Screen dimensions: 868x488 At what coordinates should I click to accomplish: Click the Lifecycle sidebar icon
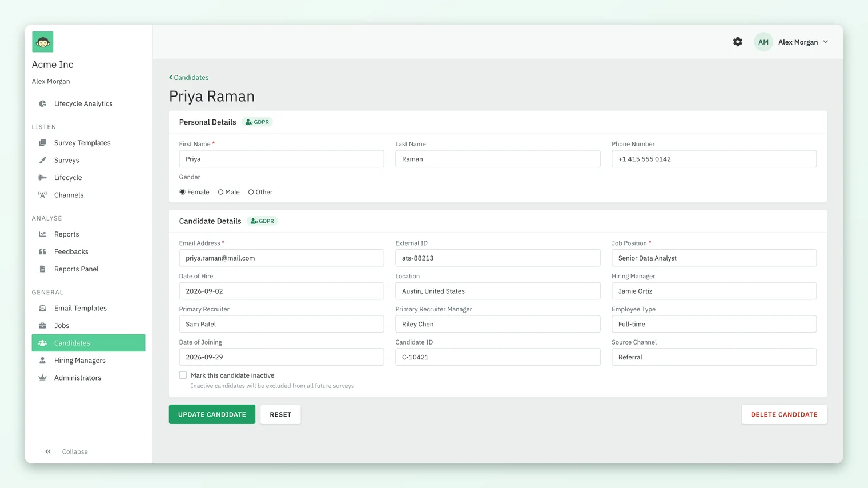point(42,178)
